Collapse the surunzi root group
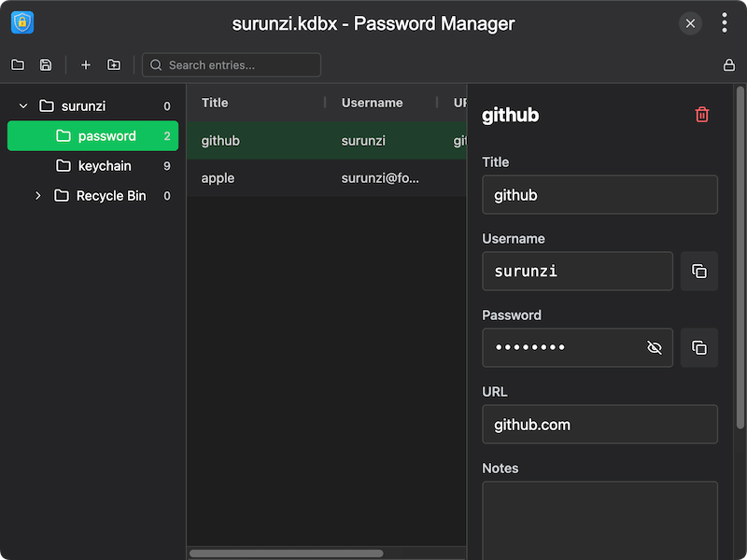This screenshot has width=747, height=560. (x=24, y=106)
